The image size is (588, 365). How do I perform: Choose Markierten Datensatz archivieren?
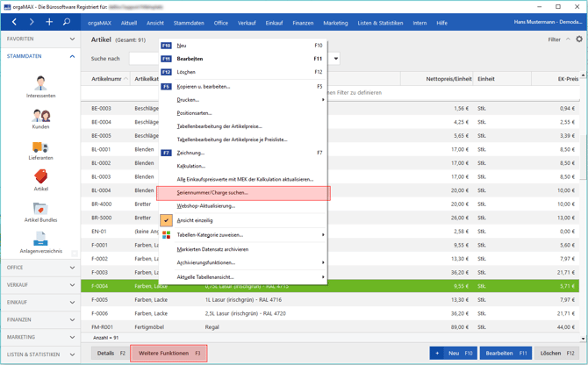click(243, 249)
